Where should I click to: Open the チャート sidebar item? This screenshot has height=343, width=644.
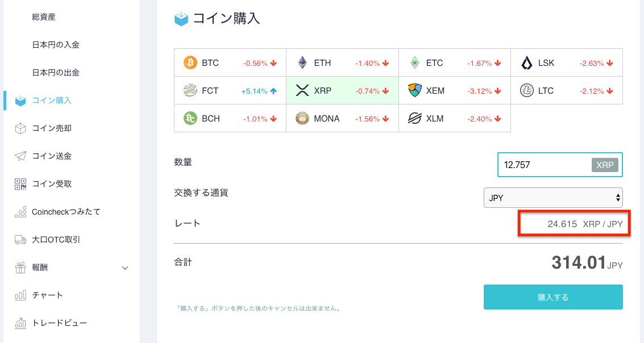pyautogui.click(x=47, y=295)
